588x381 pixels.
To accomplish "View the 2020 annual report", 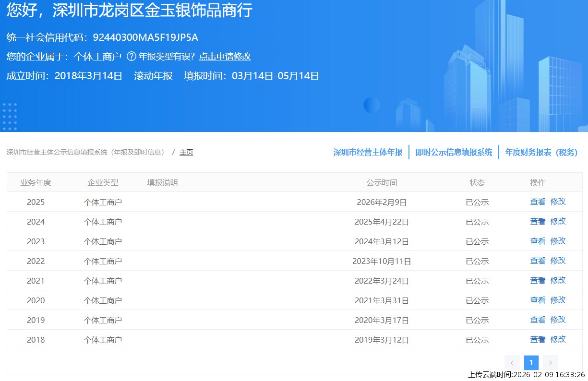I will click(538, 300).
